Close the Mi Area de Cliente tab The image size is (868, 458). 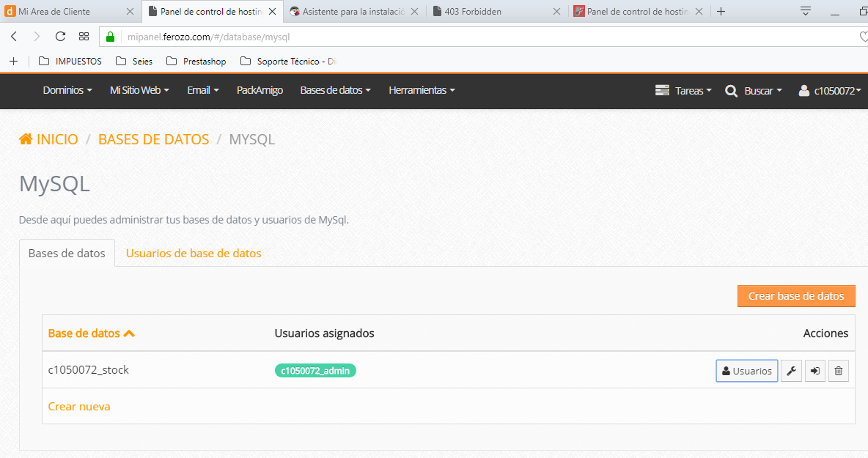tap(130, 11)
